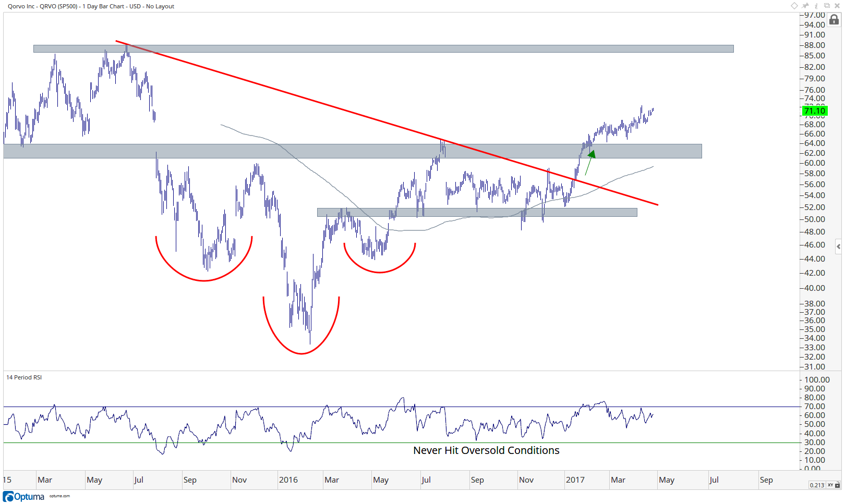The height and width of the screenshot is (504, 845).
Task: Select the 14 Period RSI label
Action: [24, 377]
